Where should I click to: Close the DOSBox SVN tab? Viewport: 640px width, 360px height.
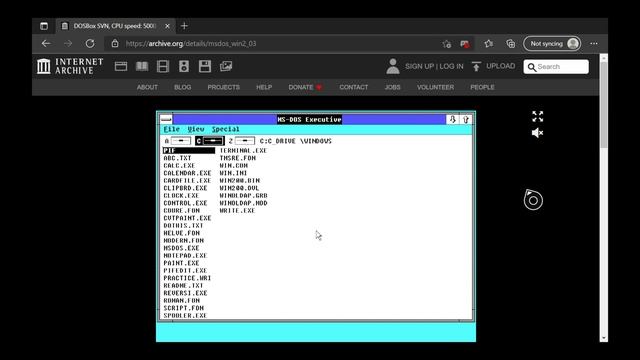[167, 26]
